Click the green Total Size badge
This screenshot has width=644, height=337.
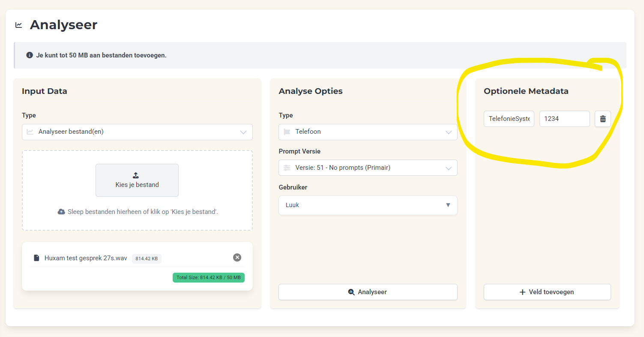208,277
